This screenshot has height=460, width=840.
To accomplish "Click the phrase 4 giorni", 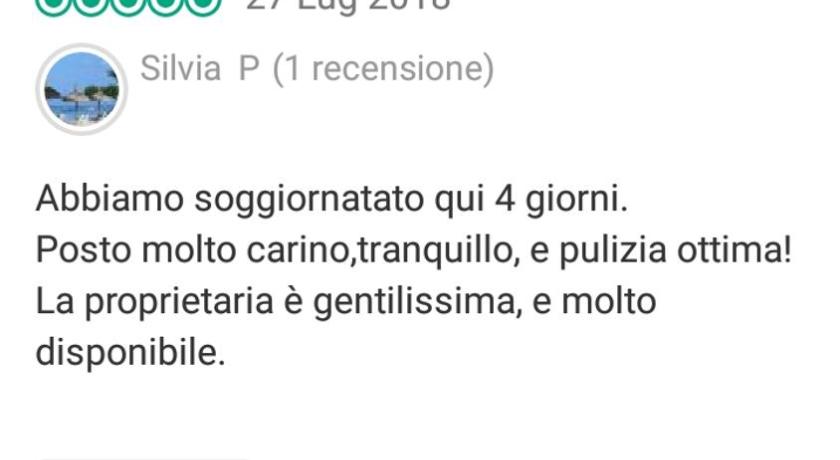I will [x=560, y=201].
